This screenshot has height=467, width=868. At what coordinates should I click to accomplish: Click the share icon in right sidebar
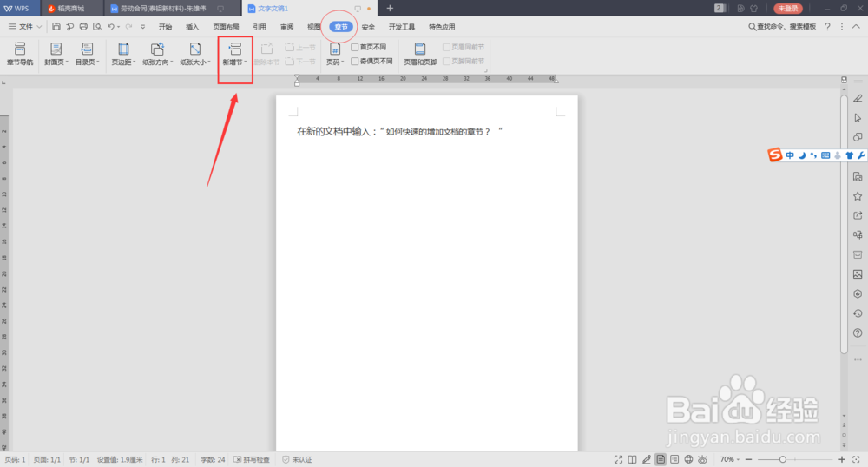(858, 216)
